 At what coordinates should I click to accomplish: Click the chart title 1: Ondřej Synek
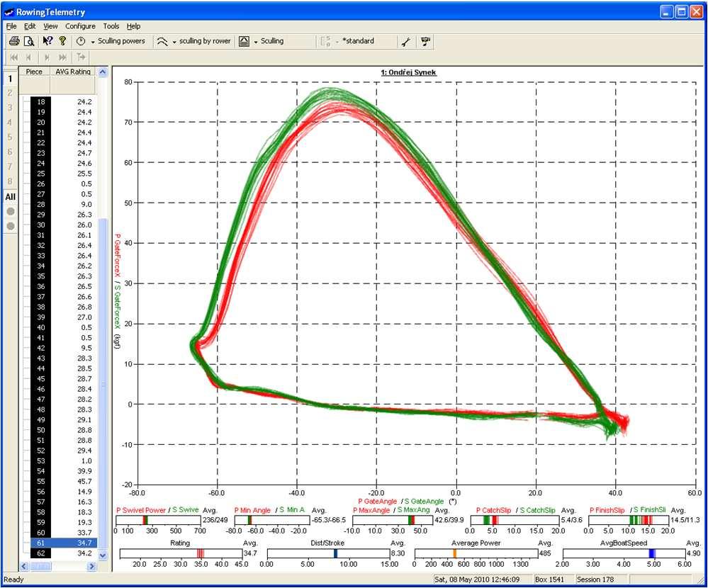[x=409, y=72]
